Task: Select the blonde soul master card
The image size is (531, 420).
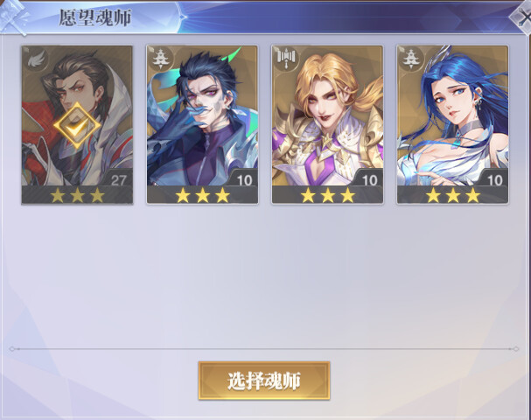Action: (x=327, y=125)
